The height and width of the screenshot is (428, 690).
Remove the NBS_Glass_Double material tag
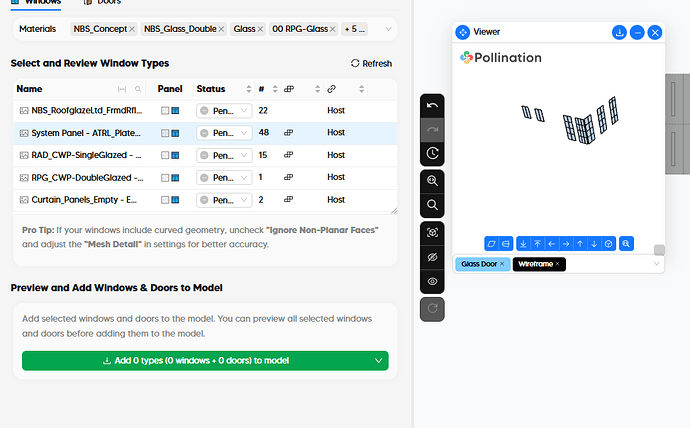(x=221, y=29)
